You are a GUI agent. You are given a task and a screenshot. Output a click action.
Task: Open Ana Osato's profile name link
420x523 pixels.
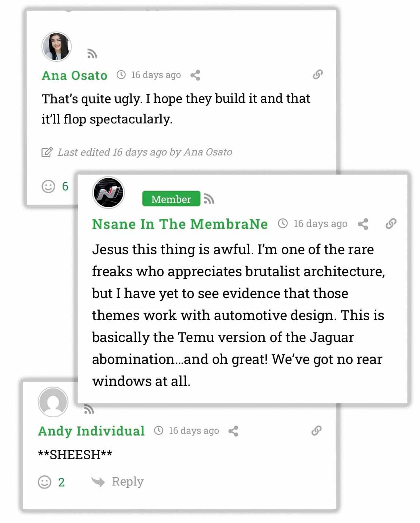(74, 76)
